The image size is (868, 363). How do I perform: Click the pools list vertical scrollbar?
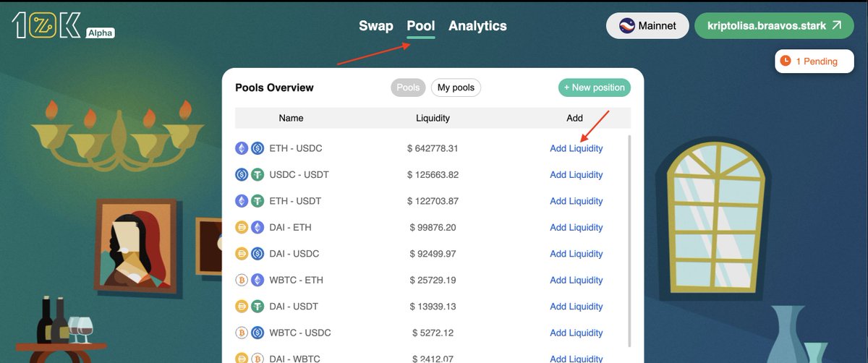(629, 241)
